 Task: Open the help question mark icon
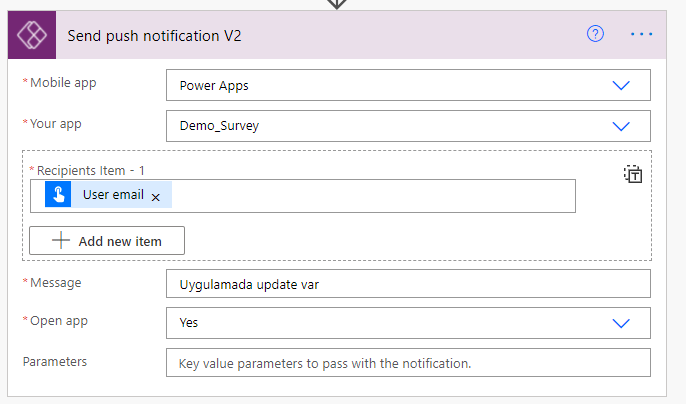point(595,34)
